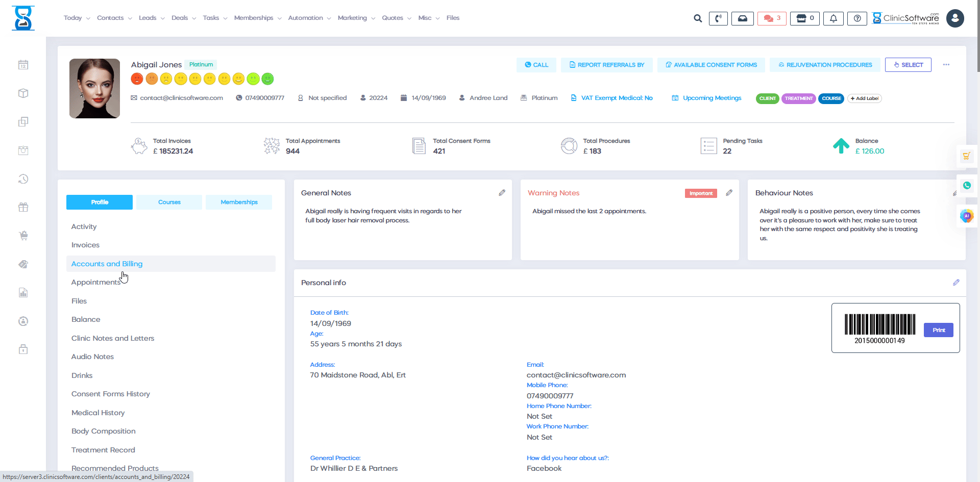Select the happiest green smiley face rating
Screen dimensions: 980x482
267,79
